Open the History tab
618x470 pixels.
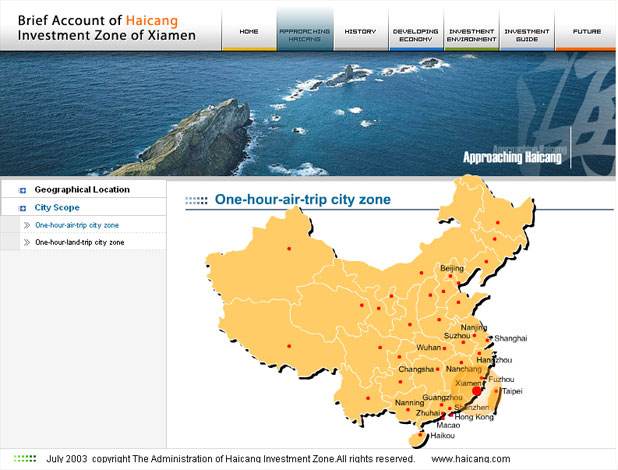(360, 31)
